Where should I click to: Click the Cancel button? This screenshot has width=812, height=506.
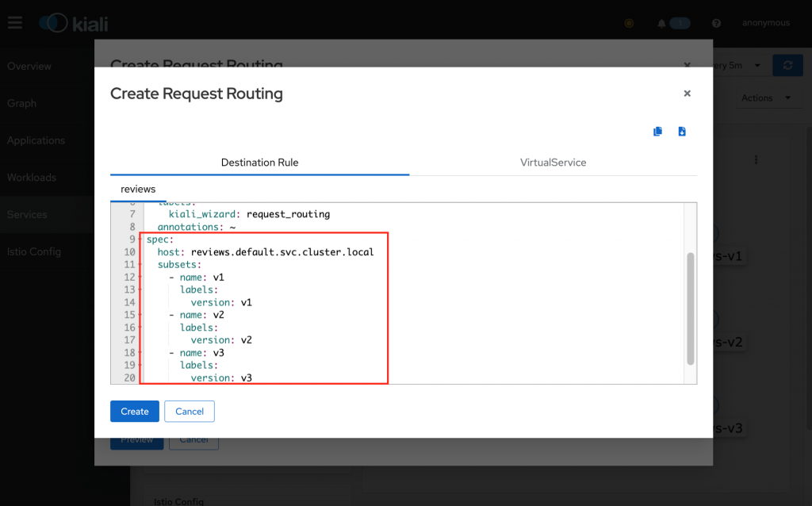(190, 411)
